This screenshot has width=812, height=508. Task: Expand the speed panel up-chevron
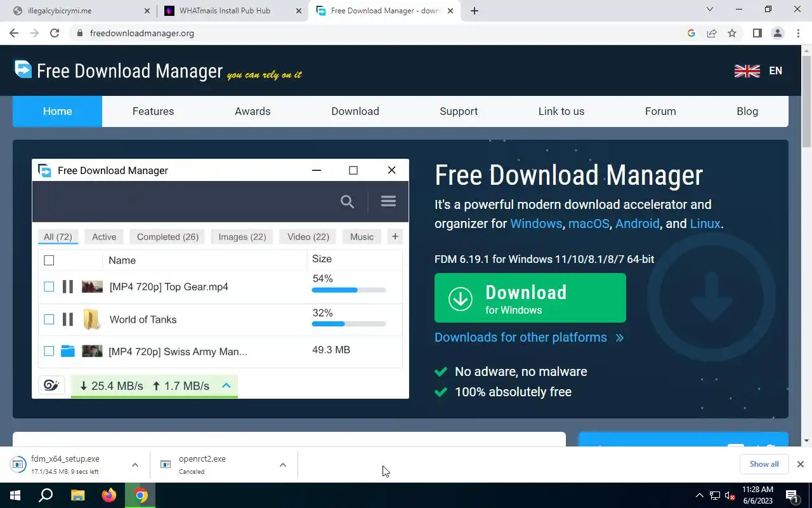click(x=226, y=385)
